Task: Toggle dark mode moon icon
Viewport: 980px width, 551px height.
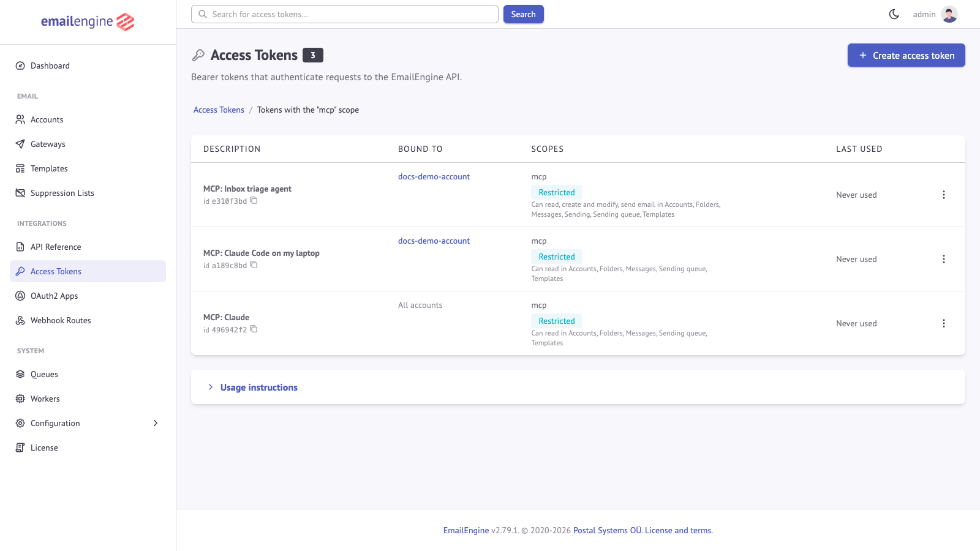Action: click(894, 14)
